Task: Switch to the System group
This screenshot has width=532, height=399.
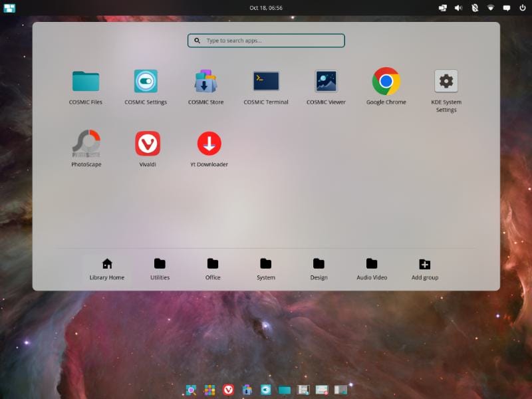Action: (265, 270)
